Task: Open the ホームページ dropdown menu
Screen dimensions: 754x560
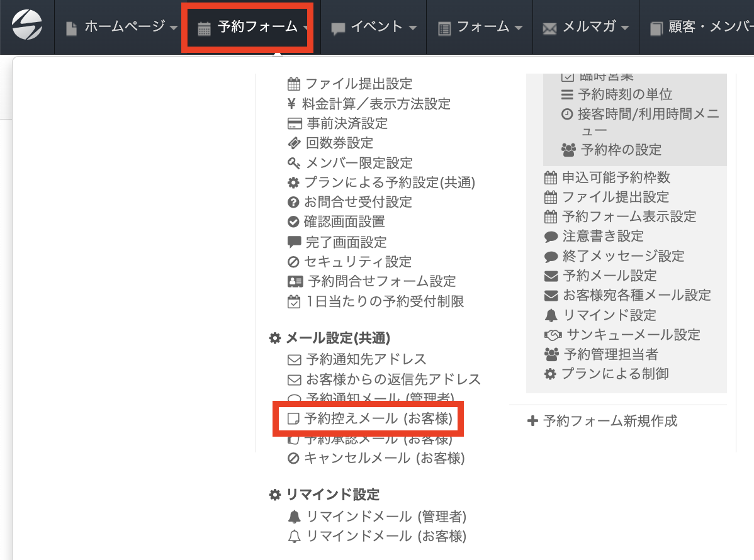Action: click(122, 27)
